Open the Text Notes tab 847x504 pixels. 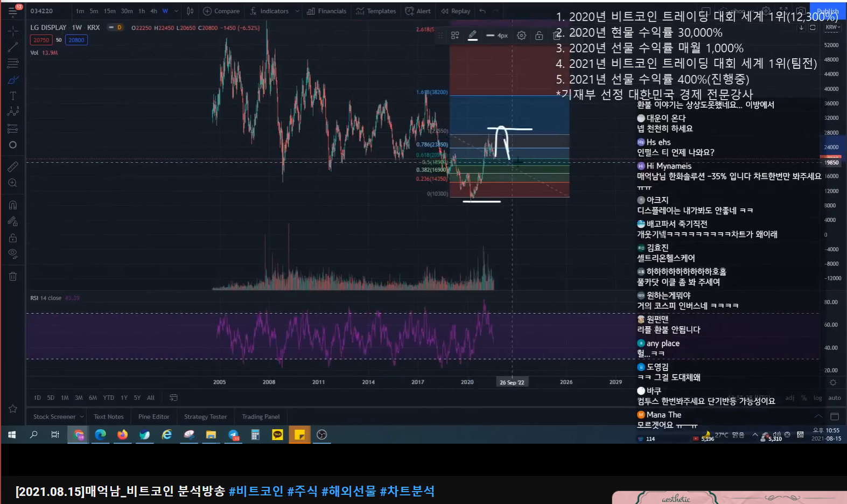[109, 417]
